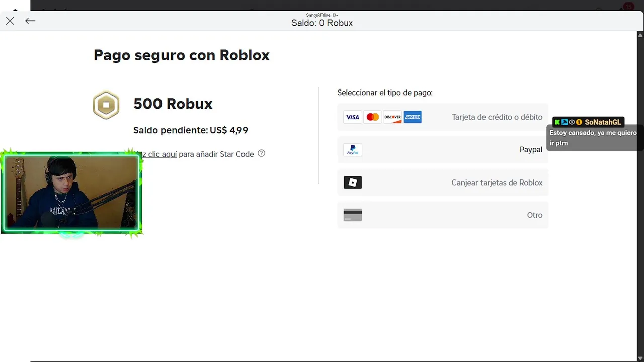This screenshot has height=362, width=644.
Task: Click 'Seleccionar el tipo de pago:' label
Action: (385, 93)
